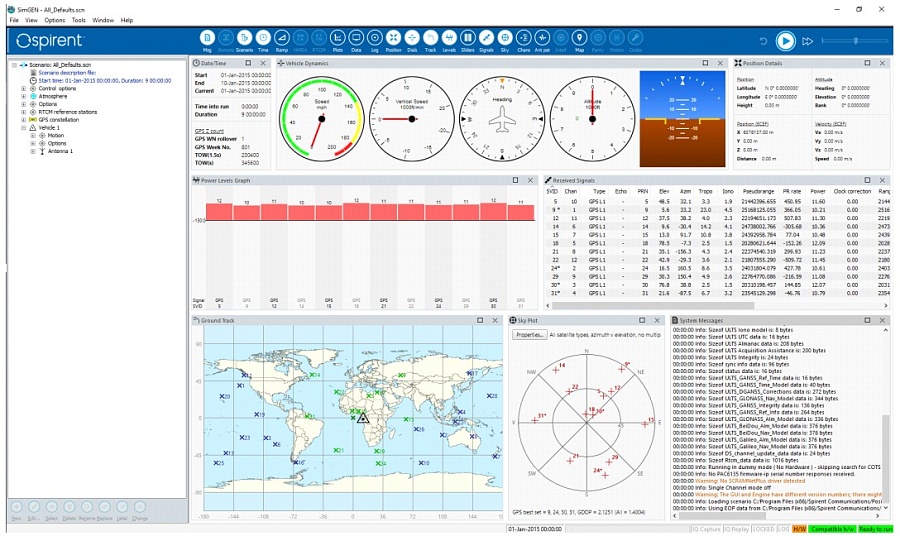Click the Position toolbar icon

click(x=393, y=39)
